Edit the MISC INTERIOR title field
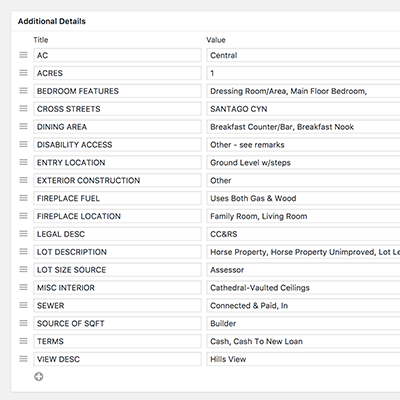Image resolution: width=400 pixels, height=400 pixels. (117, 288)
